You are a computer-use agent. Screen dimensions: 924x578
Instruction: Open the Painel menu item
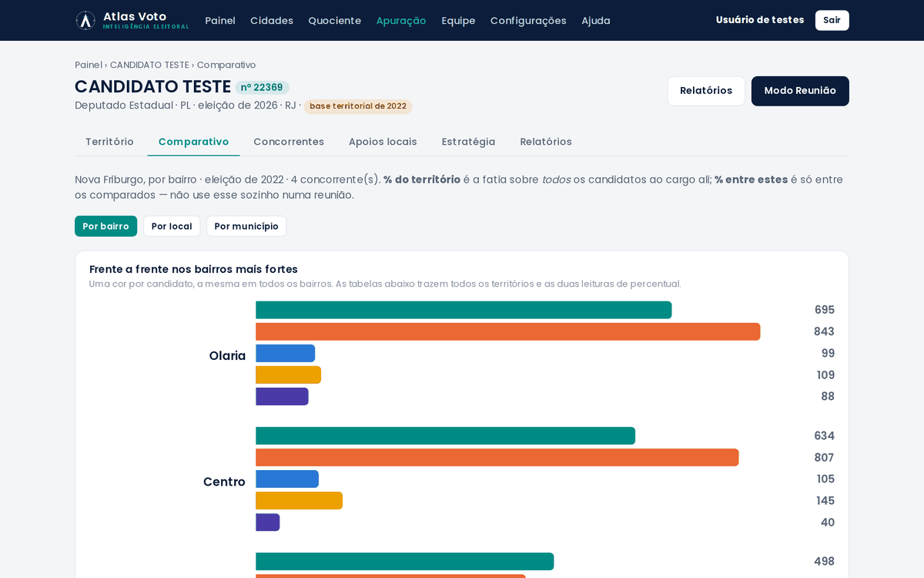[220, 21]
